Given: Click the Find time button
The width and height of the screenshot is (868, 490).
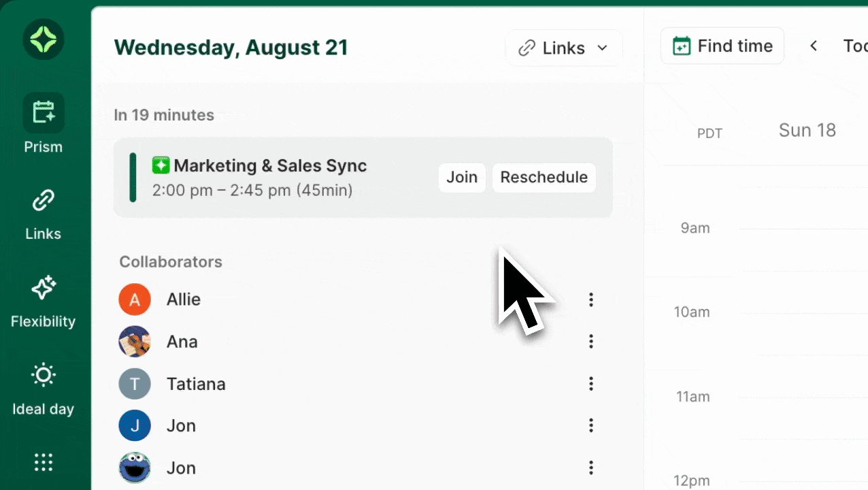Looking at the screenshot, I should [x=722, y=46].
